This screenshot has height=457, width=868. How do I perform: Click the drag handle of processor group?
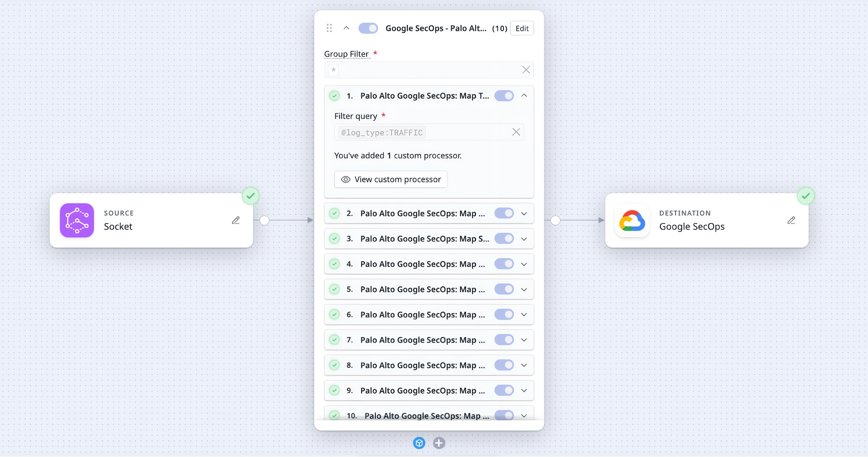[x=329, y=28]
